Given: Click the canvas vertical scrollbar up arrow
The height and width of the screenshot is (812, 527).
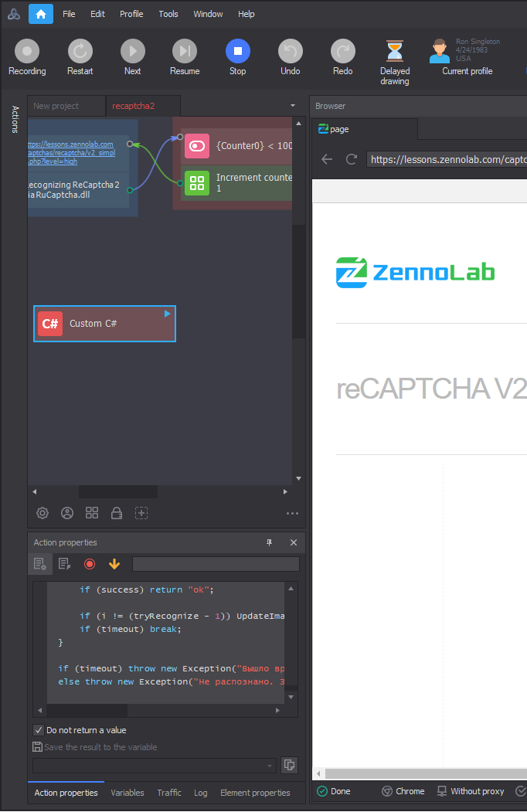Looking at the screenshot, I should coord(298,124).
